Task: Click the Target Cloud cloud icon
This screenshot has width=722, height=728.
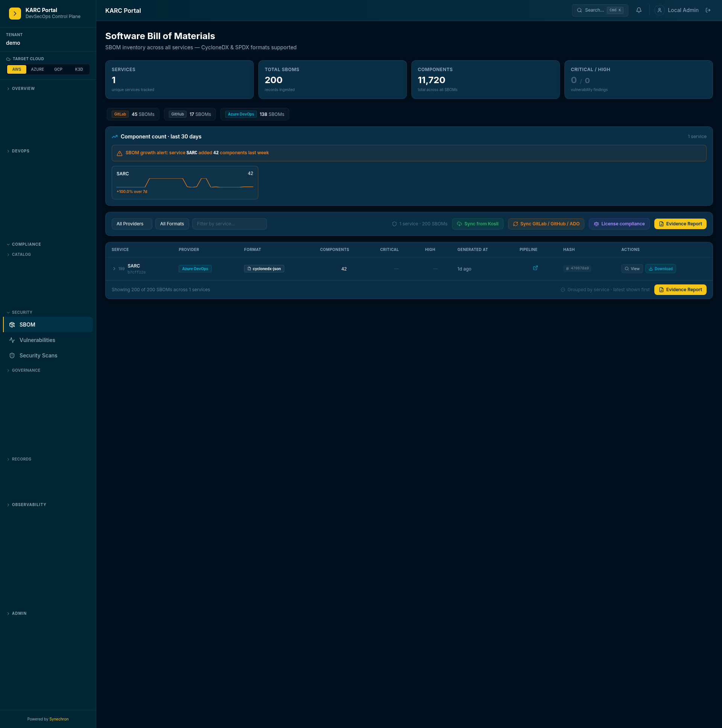Action: coord(8,59)
